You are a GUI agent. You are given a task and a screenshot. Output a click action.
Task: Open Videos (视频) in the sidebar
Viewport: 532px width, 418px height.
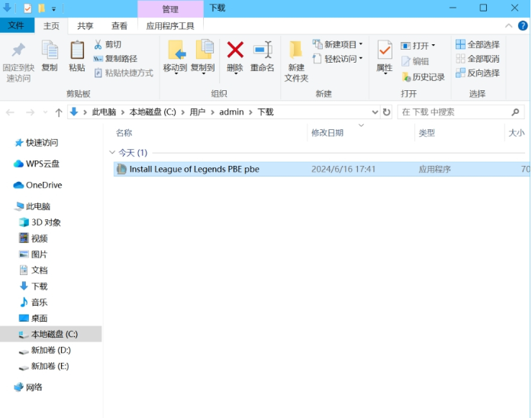[x=34, y=238]
